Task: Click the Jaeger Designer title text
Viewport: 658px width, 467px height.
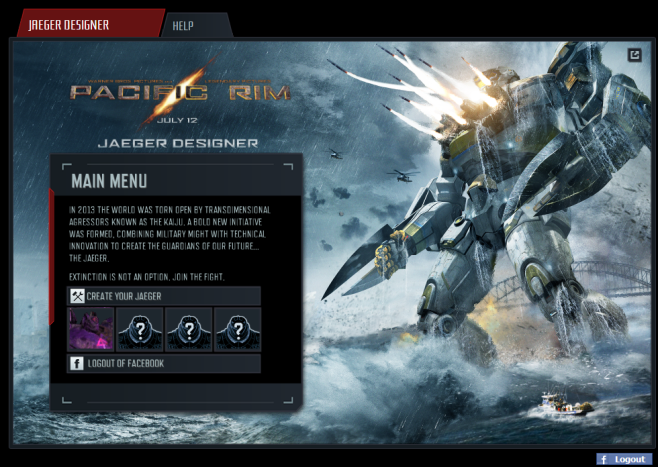Action: [x=178, y=143]
